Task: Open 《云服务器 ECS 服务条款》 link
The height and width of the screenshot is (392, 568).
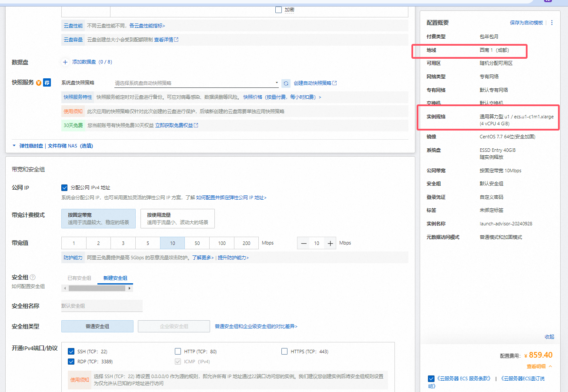Action: [x=464, y=379]
